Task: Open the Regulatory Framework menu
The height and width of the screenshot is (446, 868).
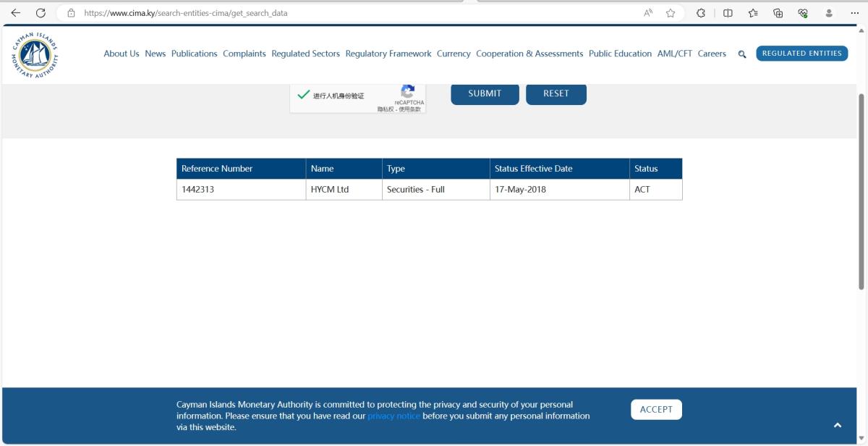Action: [388, 54]
